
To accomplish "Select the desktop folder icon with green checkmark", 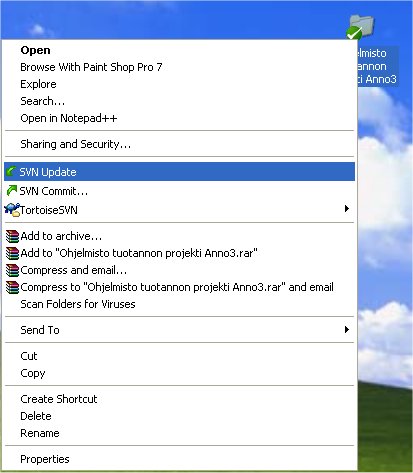I will click(360, 27).
